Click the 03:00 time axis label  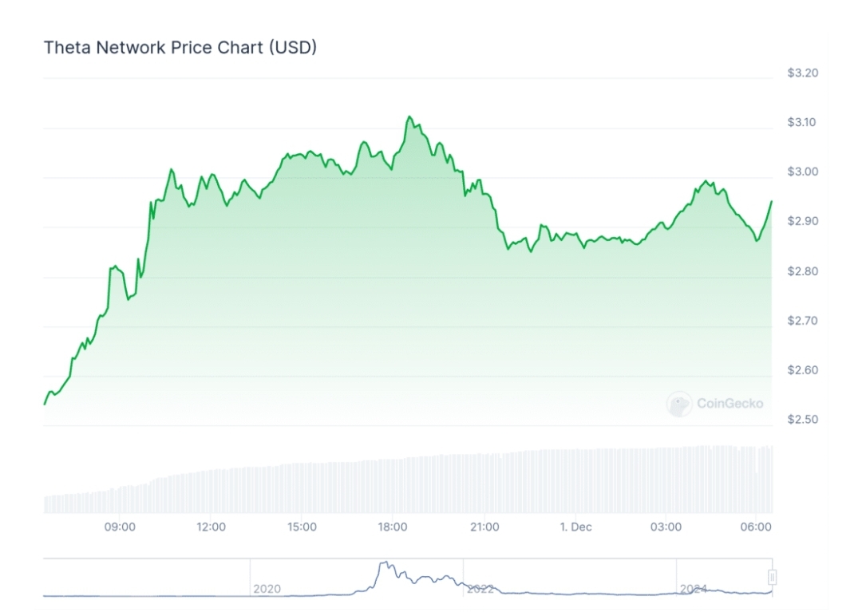point(666,527)
